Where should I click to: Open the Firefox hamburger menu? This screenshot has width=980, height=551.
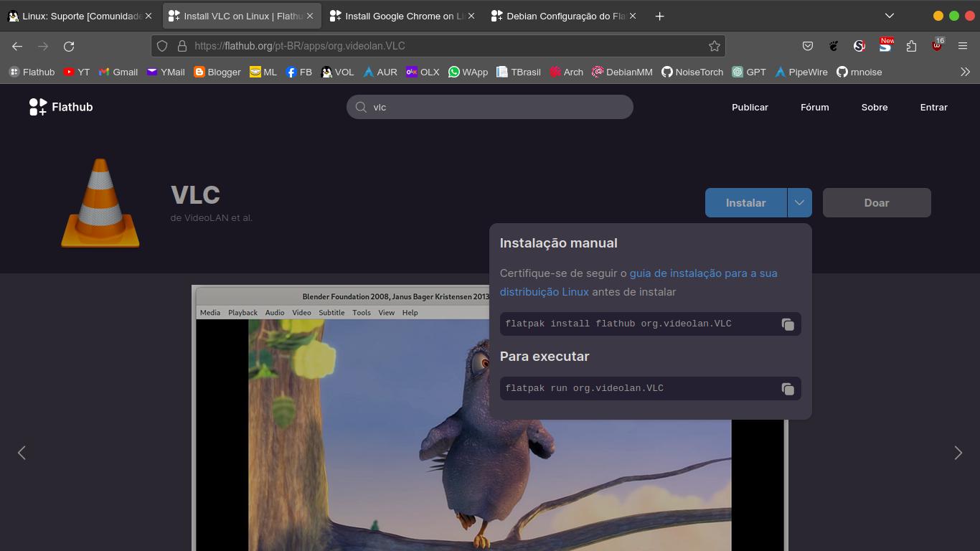point(963,46)
